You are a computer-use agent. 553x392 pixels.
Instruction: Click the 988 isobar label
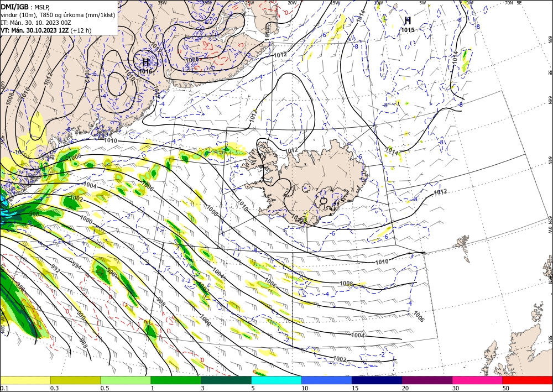(83, 344)
